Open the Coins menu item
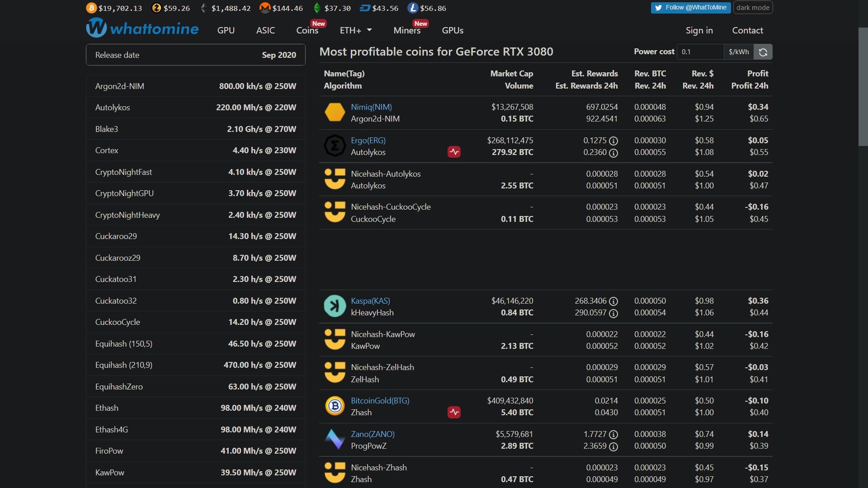The image size is (868, 488). tap(307, 30)
